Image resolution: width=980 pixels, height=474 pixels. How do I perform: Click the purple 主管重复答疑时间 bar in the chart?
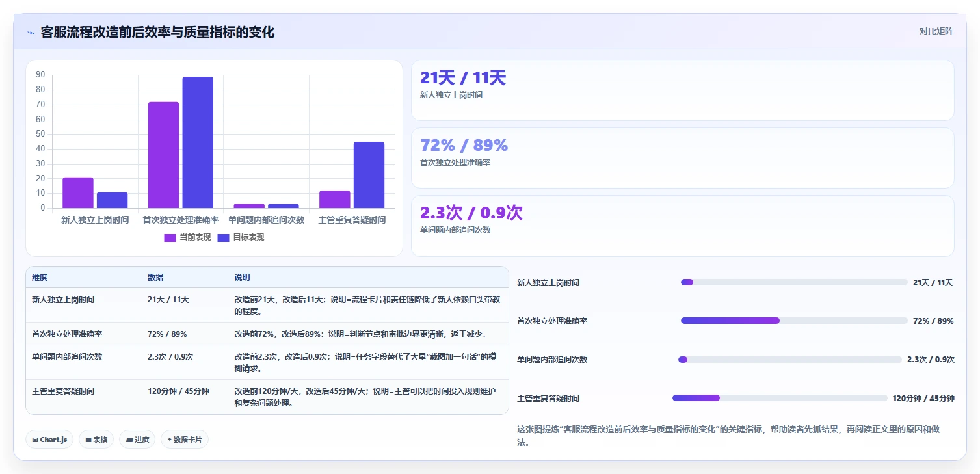click(x=335, y=199)
